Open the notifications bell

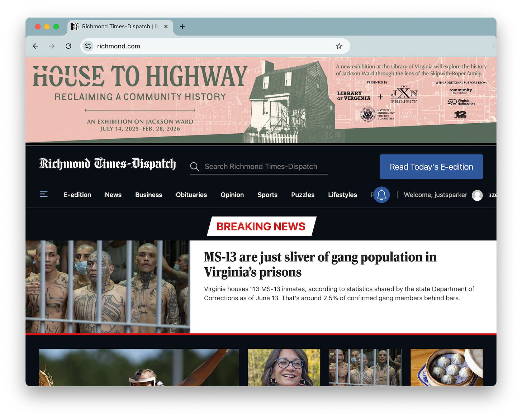click(x=381, y=195)
